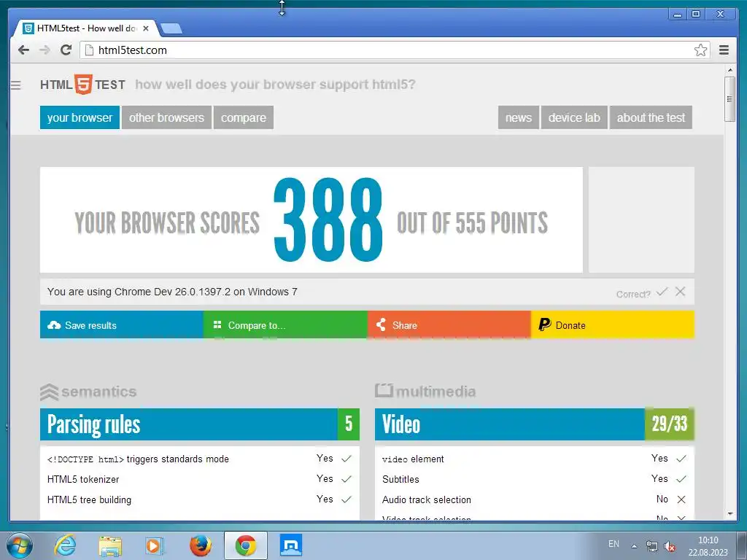
Task: Select the 'Audio track selection' row
Action: pyautogui.click(x=535, y=499)
